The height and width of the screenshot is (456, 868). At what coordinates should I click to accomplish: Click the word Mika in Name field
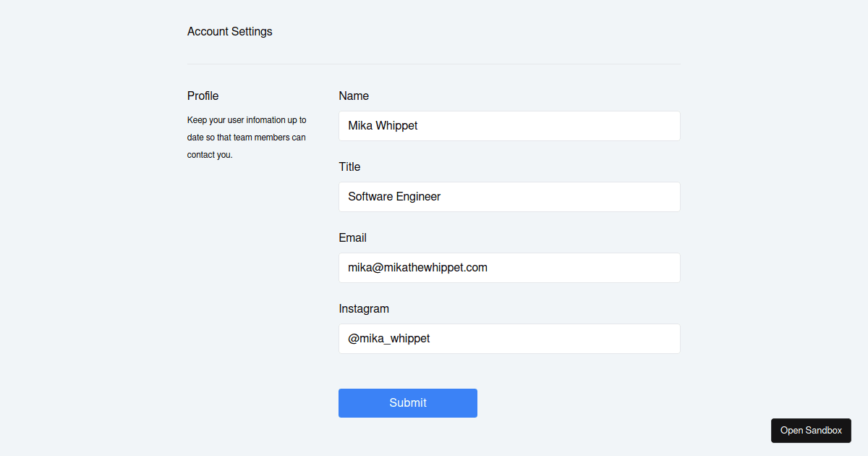coord(360,126)
